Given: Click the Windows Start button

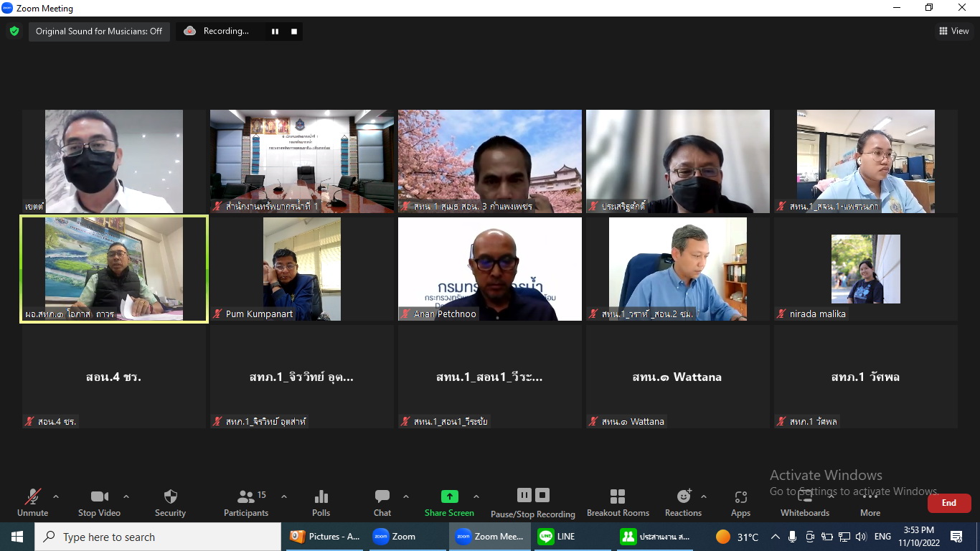Looking at the screenshot, I should pyautogui.click(x=17, y=537).
